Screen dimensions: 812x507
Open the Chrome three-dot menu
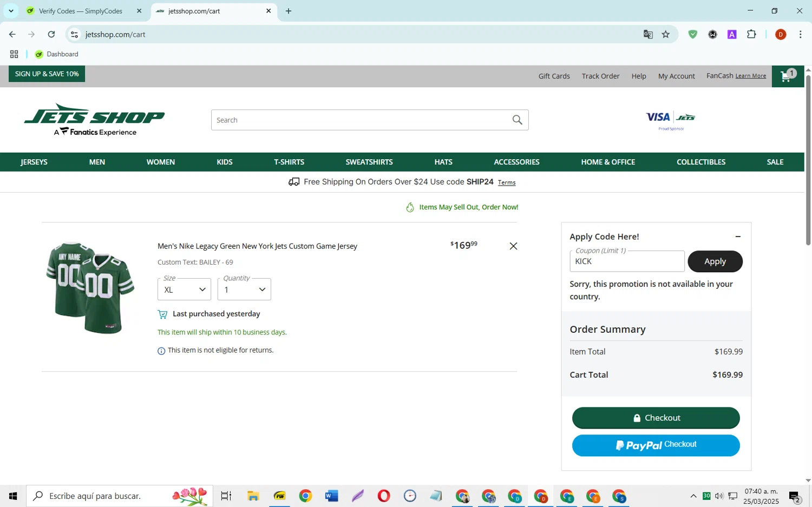tap(800, 35)
